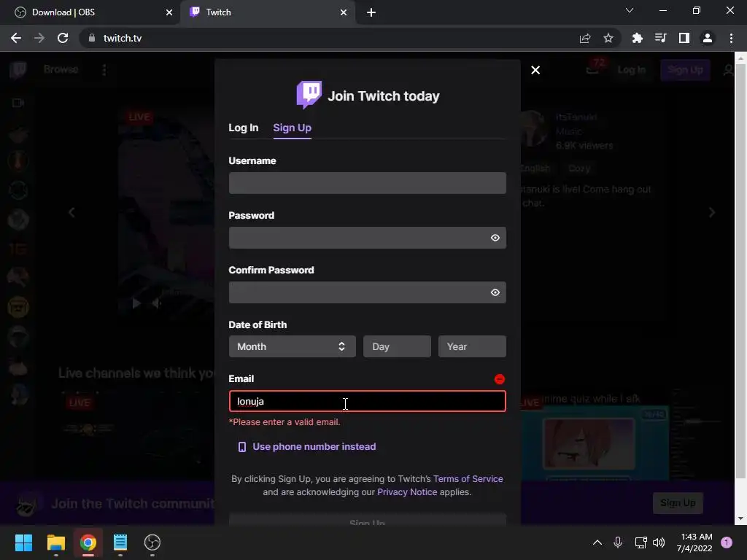The image size is (747, 560).
Task: Click the previous carousel arrow on the left
Action: (x=72, y=212)
